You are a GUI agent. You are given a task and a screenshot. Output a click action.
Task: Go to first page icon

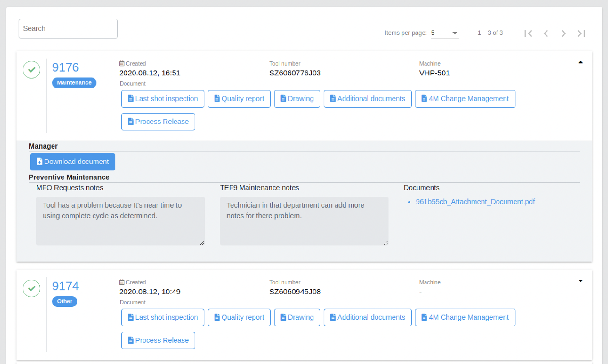(x=528, y=33)
